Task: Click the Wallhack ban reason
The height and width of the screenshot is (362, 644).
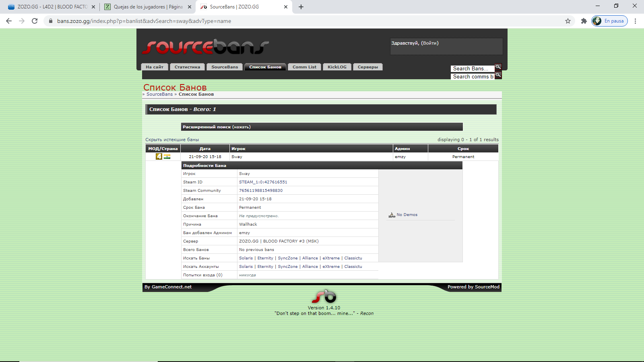Action: [248, 224]
